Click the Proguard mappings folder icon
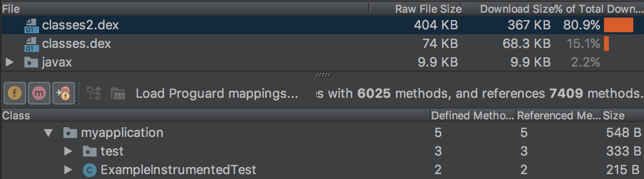This screenshot has width=644, height=179. (118, 93)
